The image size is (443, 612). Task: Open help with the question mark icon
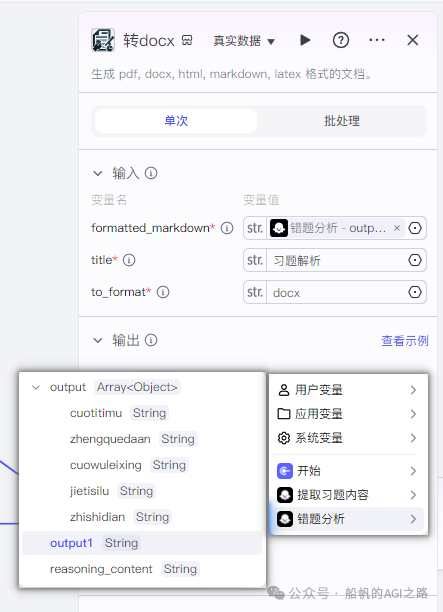coord(341,40)
